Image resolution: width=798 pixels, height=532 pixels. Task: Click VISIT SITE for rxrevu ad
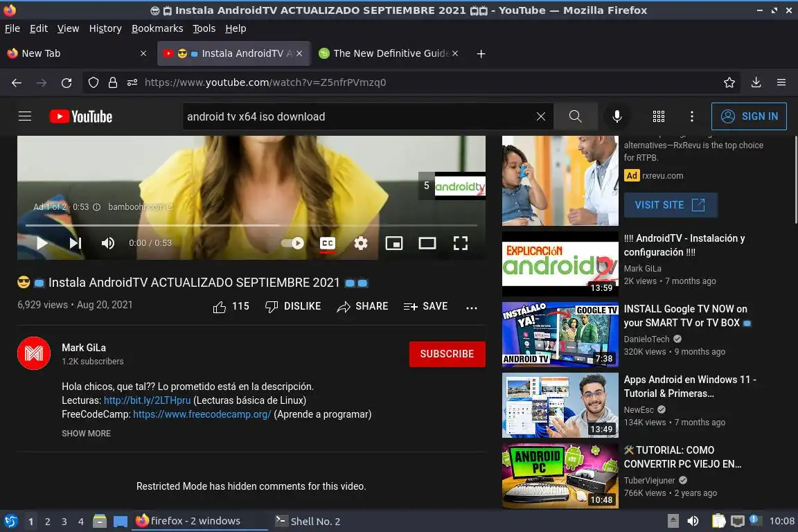click(671, 204)
